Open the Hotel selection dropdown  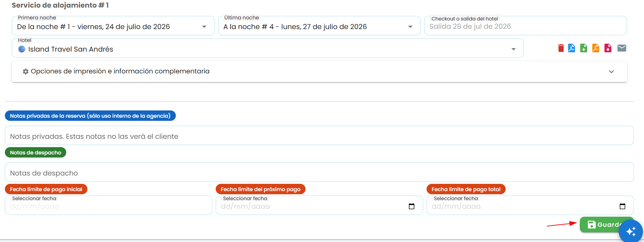pos(268,48)
